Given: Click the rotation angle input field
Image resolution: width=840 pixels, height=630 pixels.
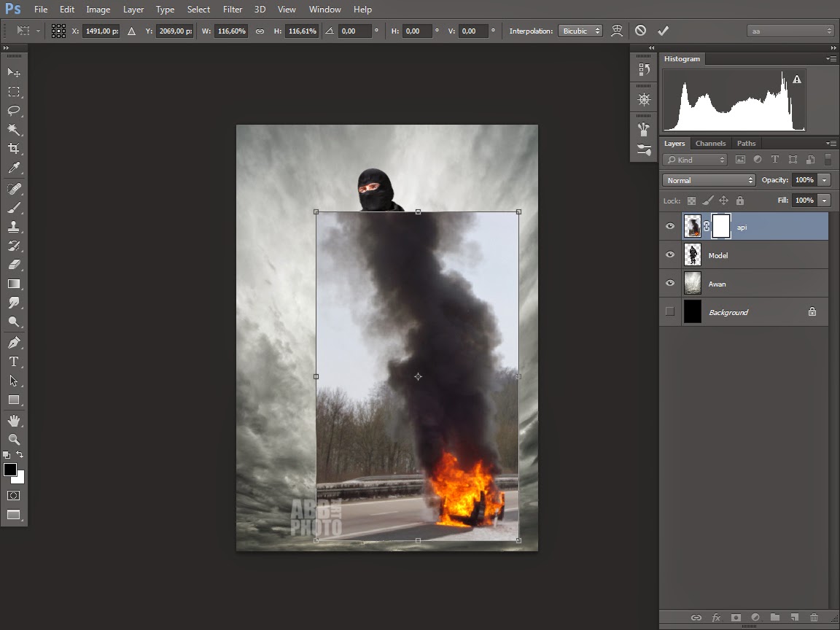Looking at the screenshot, I should pos(355,31).
